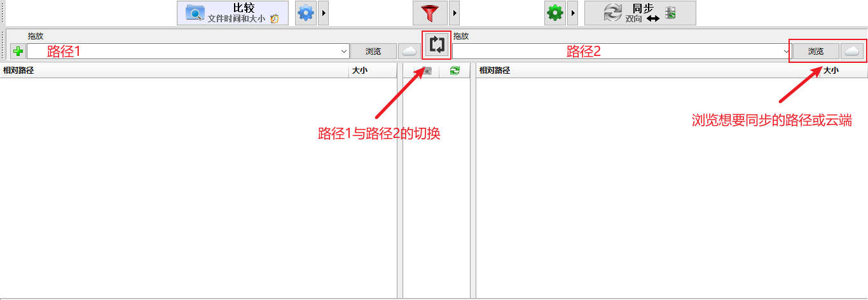
Task: Expand the arrow next to the funnel
Action: tap(455, 13)
